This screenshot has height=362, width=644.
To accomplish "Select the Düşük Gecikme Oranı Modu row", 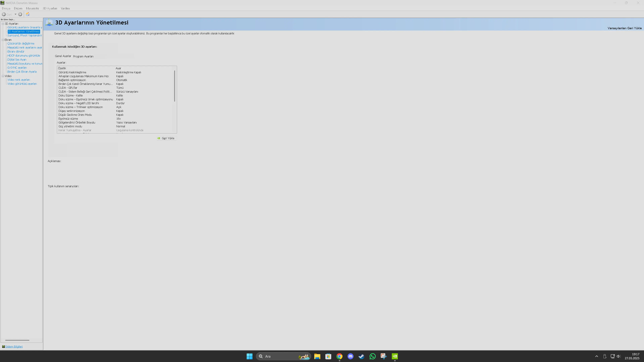I will [115, 115].
